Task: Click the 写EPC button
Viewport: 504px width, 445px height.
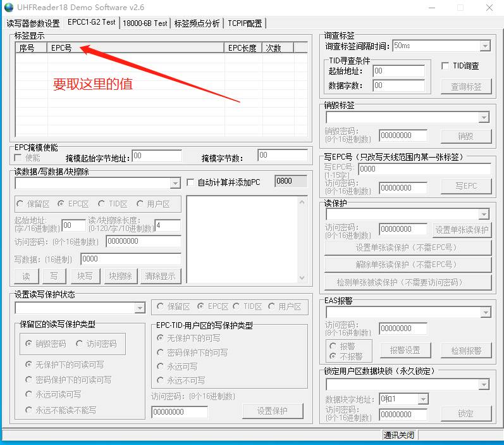Action: click(x=466, y=186)
